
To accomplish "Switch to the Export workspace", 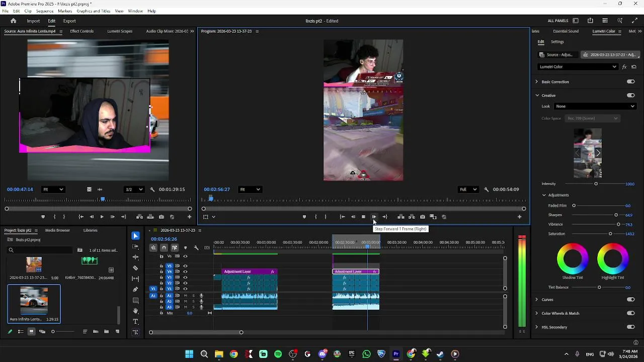I will (69, 21).
